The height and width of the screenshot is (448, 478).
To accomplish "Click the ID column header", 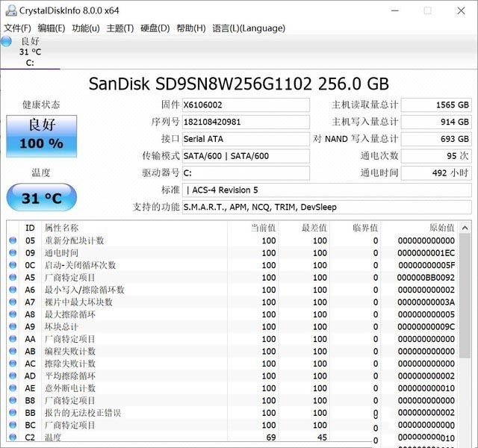I will click(30, 228).
